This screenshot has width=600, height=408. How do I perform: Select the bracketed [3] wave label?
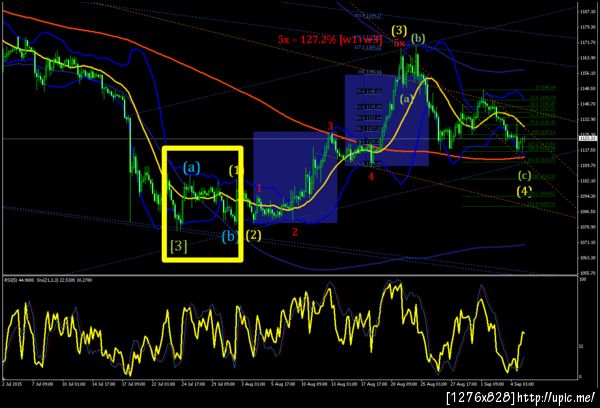(179, 246)
